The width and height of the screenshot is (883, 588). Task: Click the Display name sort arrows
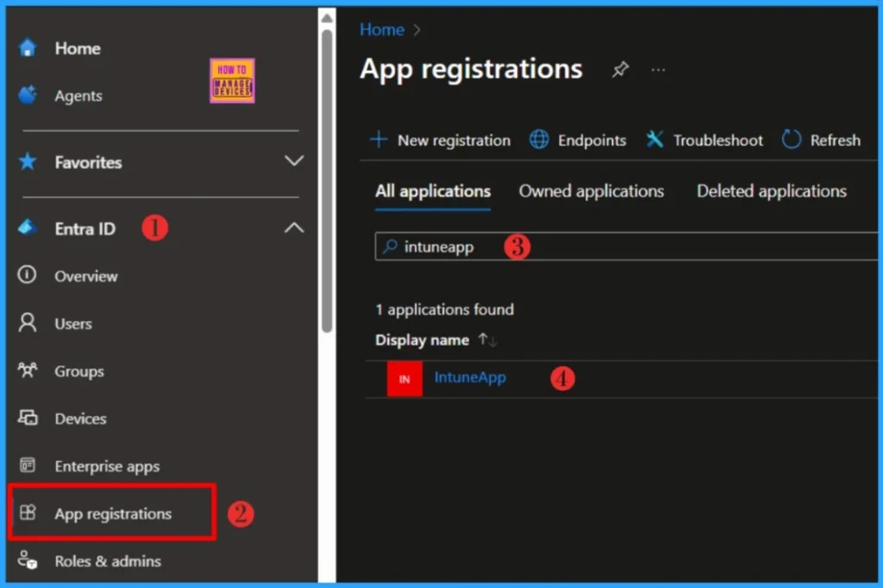pyautogui.click(x=488, y=341)
